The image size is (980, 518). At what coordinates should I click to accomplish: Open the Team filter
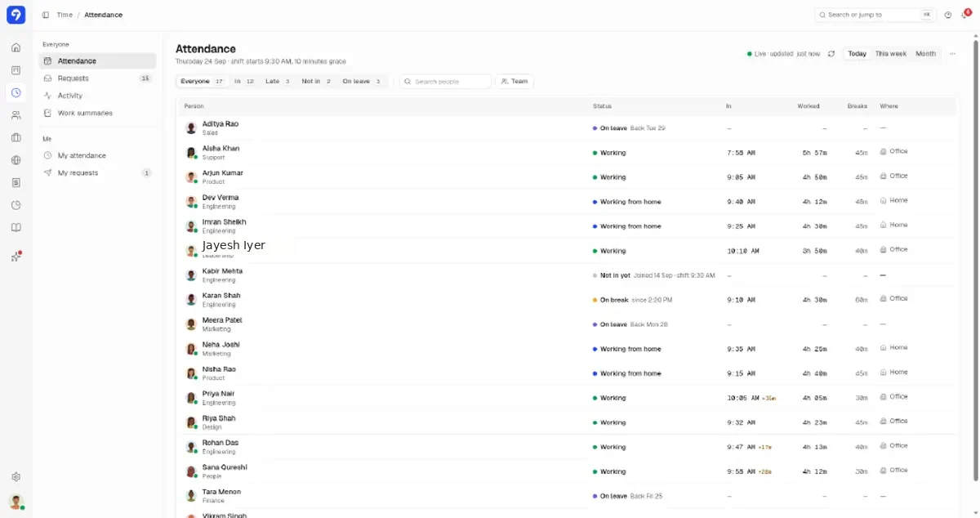514,82
